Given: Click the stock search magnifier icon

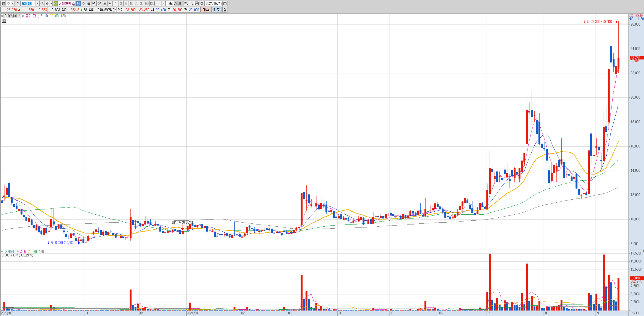Looking at the screenshot, I should (42, 3).
